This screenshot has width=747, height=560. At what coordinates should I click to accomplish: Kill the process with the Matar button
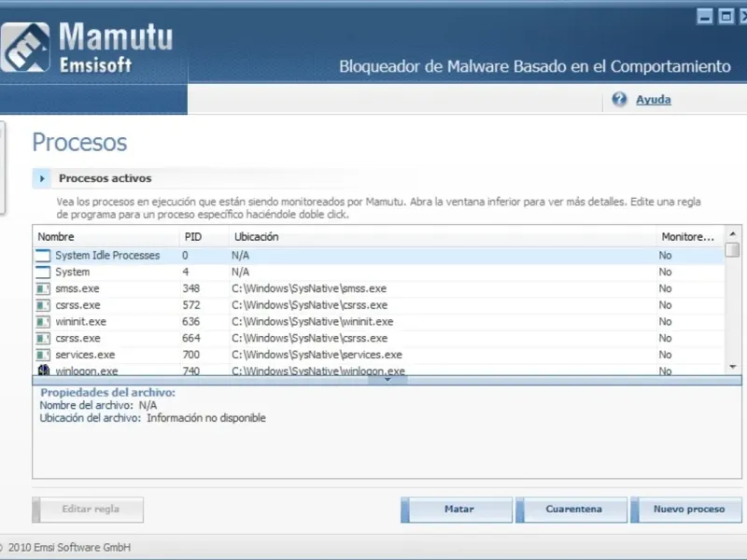457,510
